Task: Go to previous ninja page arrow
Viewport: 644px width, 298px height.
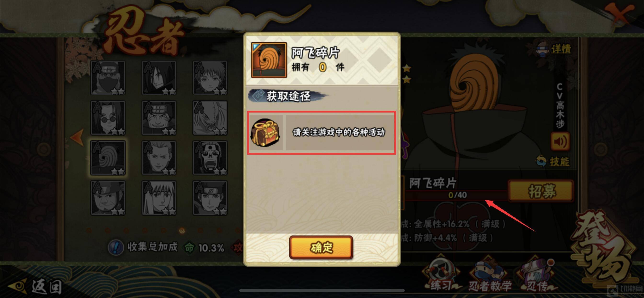Action: point(77,137)
